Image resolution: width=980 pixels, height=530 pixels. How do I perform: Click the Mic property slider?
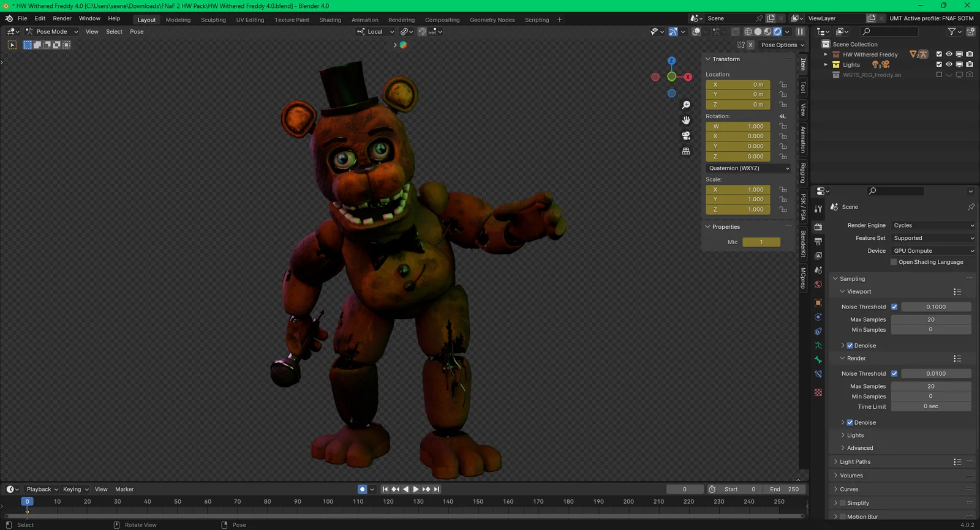click(x=761, y=242)
